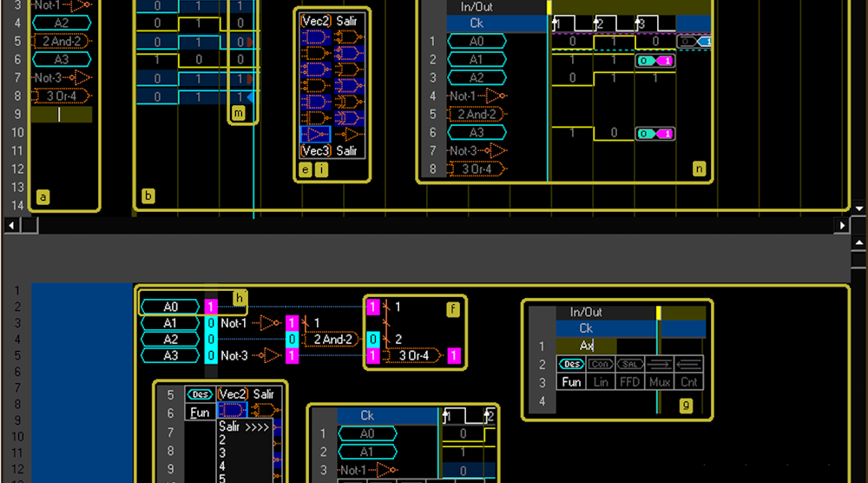Click the Vec2 label in the gate palette
Viewport: 868px width, 483px height.
coord(314,20)
